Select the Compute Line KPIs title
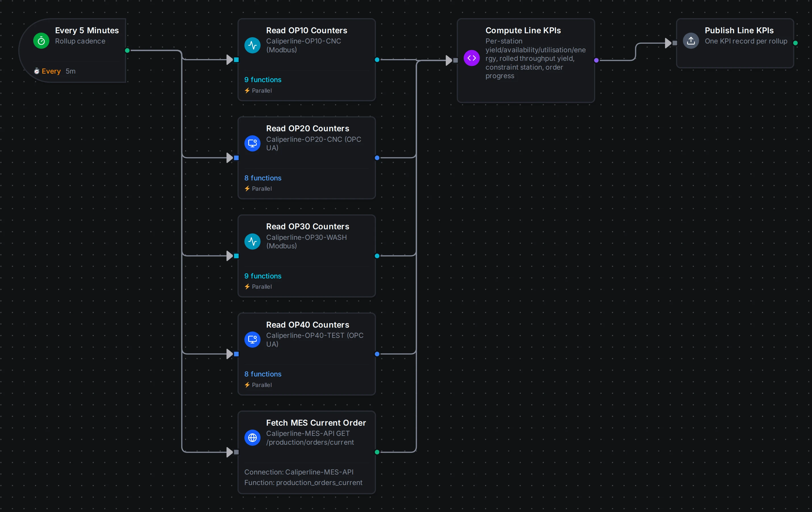Image resolution: width=812 pixels, height=512 pixels. point(523,30)
